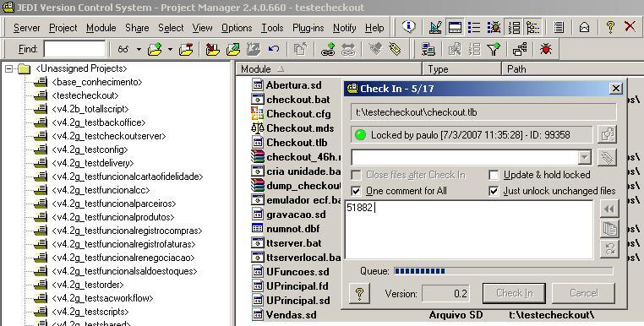Click the help question mark button in Check In dialog
This screenshot has width=644, height=326.
coord(359,293)
